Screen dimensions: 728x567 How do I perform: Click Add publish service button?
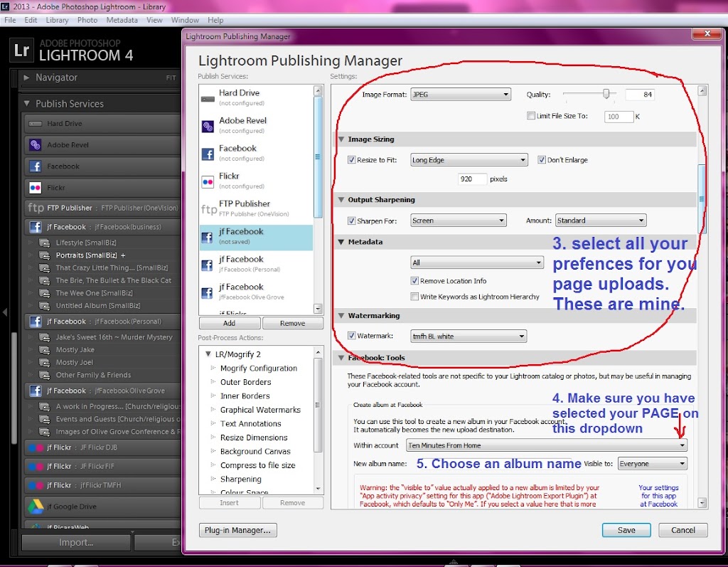[230, 323]
